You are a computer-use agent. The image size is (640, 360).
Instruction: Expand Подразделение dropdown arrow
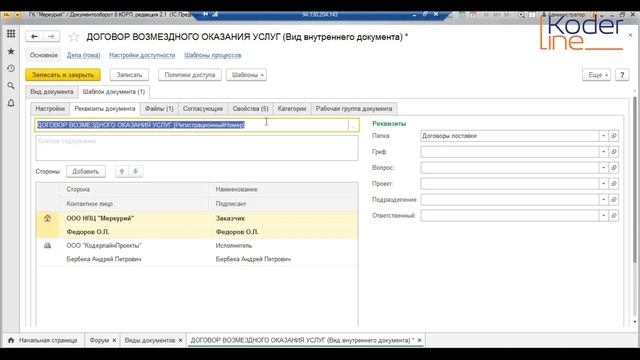click(603, 200)
